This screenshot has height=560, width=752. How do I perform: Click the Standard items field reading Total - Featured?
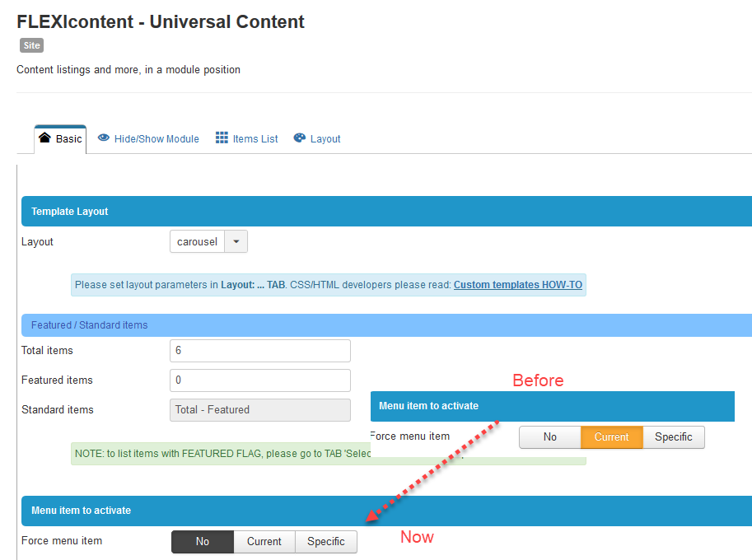click(260, 410)
